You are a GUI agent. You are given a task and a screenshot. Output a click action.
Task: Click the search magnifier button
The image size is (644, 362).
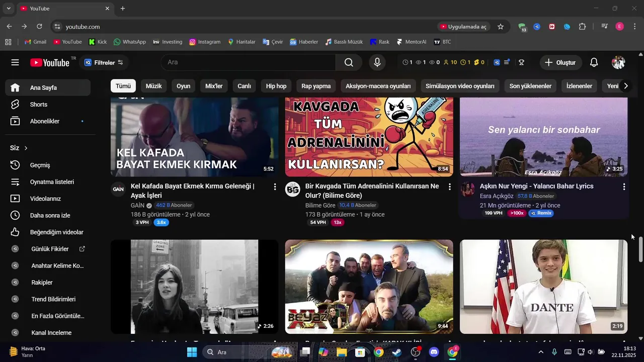[x=349, y=62]
